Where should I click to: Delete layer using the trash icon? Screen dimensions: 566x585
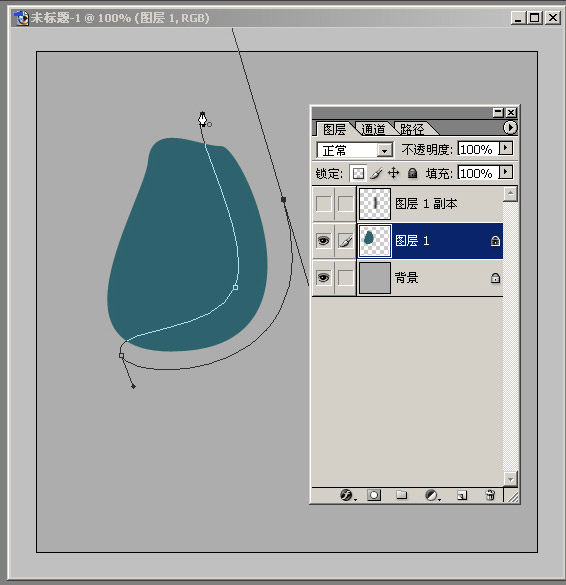click(490, 495)
